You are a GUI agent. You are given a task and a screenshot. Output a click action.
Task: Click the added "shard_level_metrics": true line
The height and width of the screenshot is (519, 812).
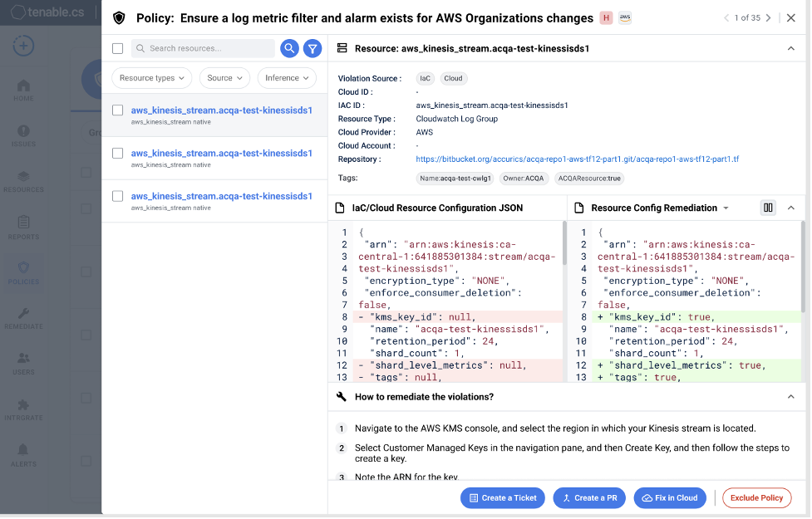[x=696, y=365]
